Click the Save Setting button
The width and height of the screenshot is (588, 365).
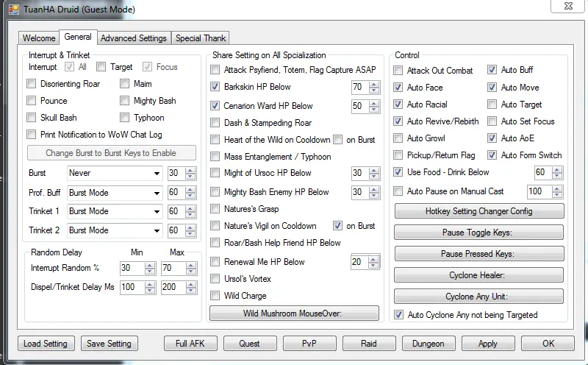(109, 344)
